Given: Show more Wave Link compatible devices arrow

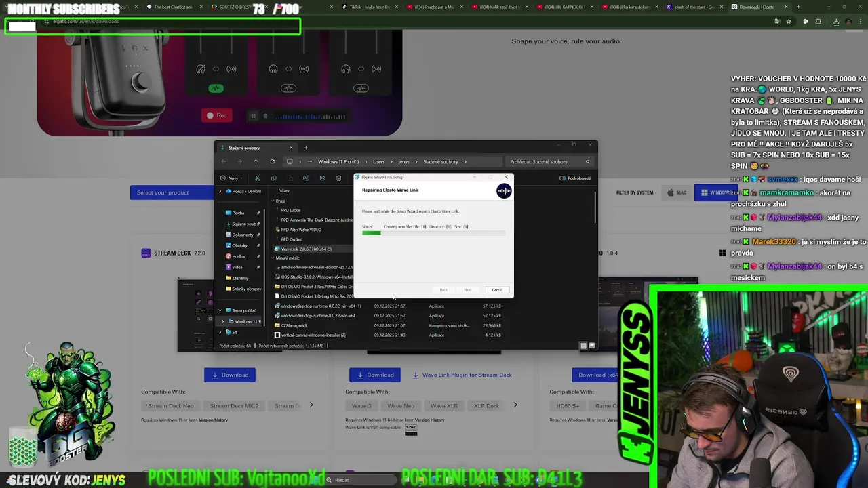Looking at the screenshot, I should 515,405.
